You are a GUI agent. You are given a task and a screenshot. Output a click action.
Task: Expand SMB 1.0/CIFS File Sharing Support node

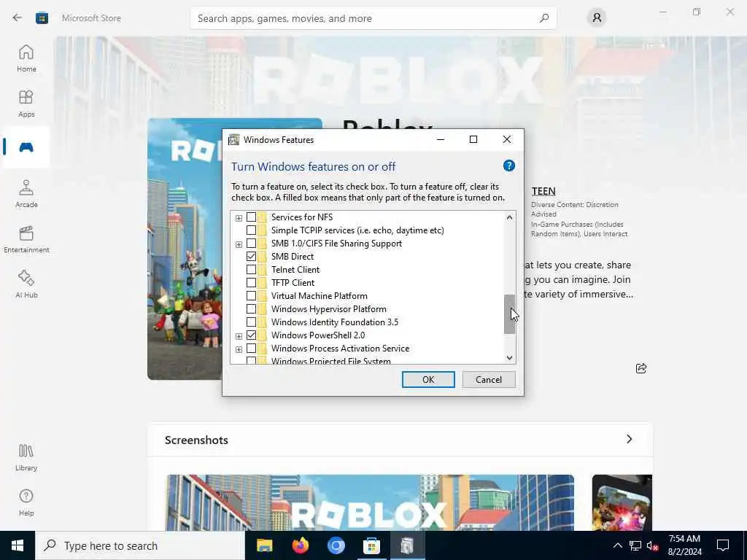[239, 244]
